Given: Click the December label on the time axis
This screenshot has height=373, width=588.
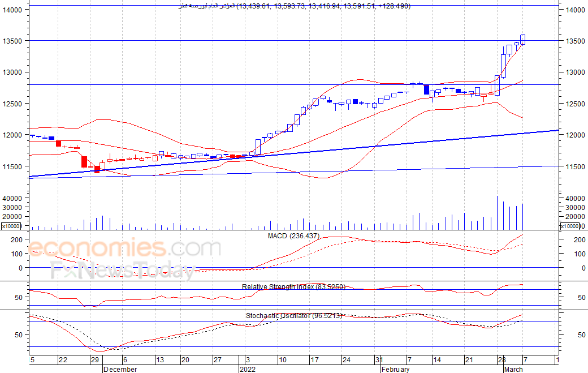Looking at the screenshot, I should (120, 369).
